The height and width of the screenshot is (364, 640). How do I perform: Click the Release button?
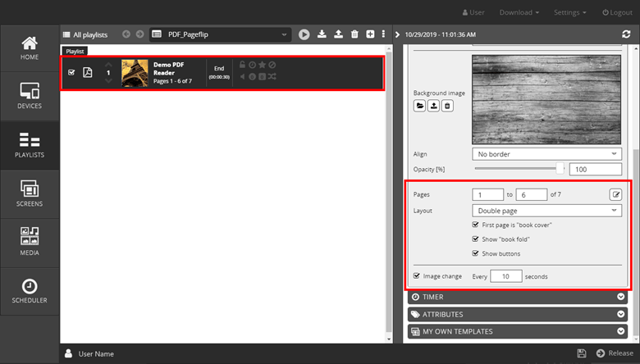click(615, 353)
